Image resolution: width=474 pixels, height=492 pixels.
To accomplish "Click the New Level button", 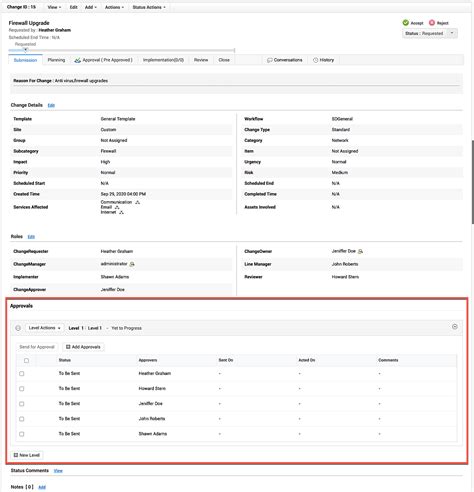I will pos(27,455).
